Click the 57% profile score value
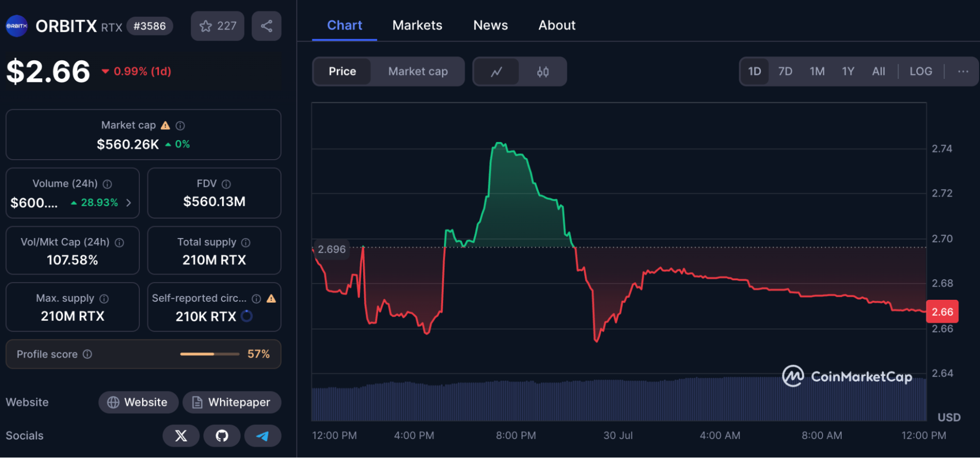Image resolution: width=980 pixels, height=458 pixels. pyautogui.click(x=258, y=354)
